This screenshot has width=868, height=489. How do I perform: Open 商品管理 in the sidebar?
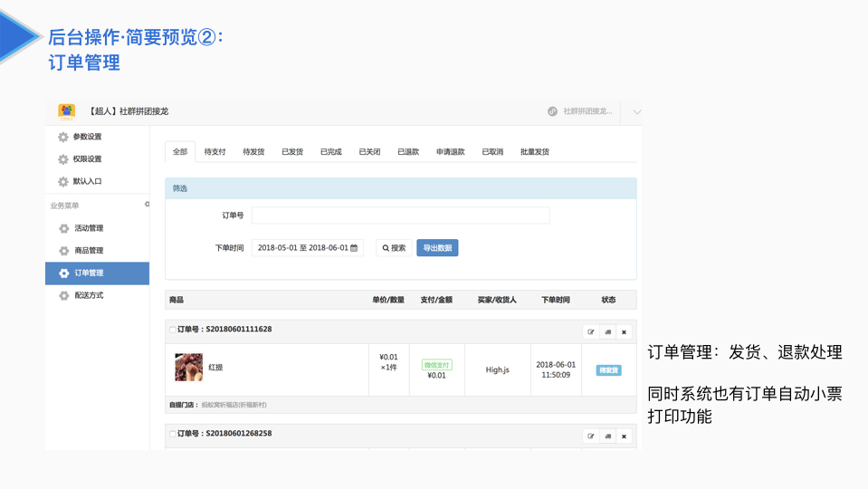pyautogui.click(x=89, y=251)
